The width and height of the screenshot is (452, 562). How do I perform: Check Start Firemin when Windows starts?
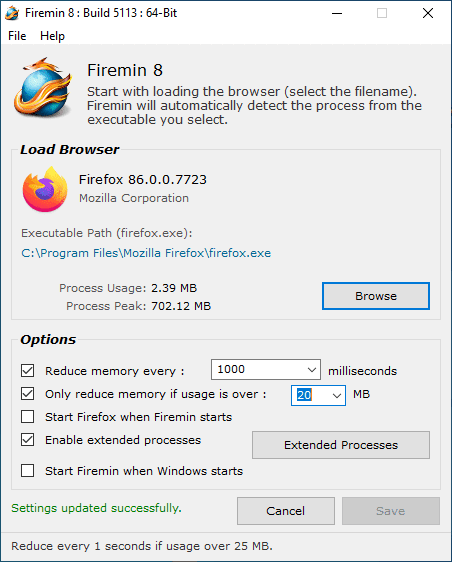[x=28, y=471]
